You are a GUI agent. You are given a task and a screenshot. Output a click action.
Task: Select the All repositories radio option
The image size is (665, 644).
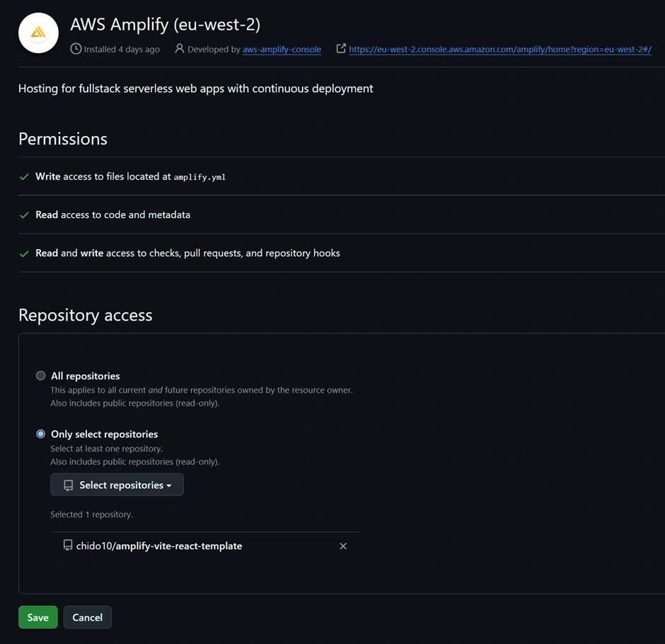point(41,376)
